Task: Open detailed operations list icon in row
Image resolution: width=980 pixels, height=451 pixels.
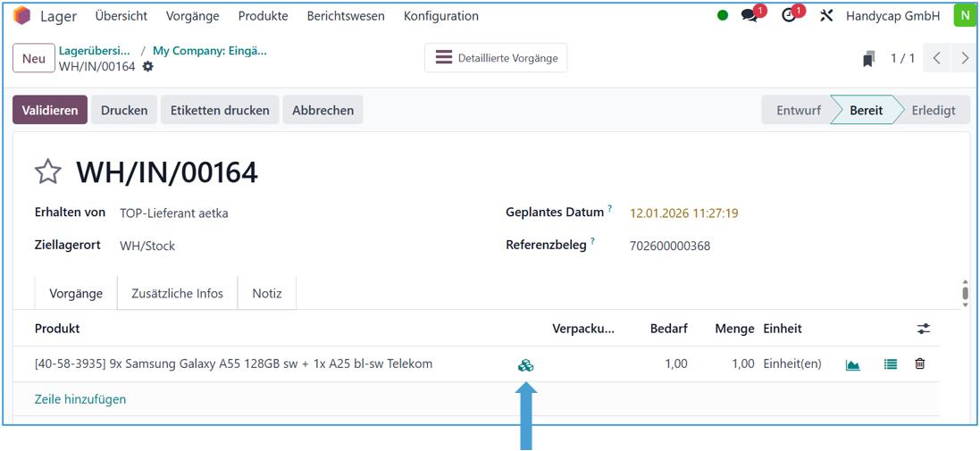Action: [x=890, y=364]
